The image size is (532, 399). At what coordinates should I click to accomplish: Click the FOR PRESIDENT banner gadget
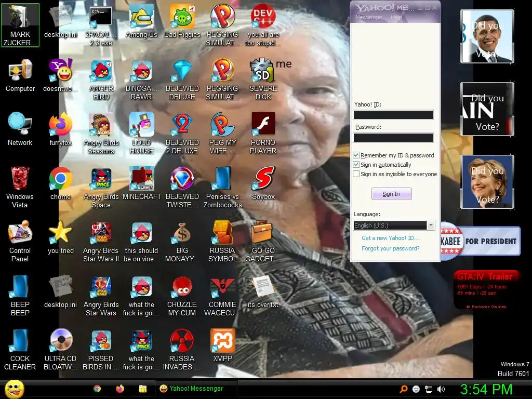coord(481,241)
